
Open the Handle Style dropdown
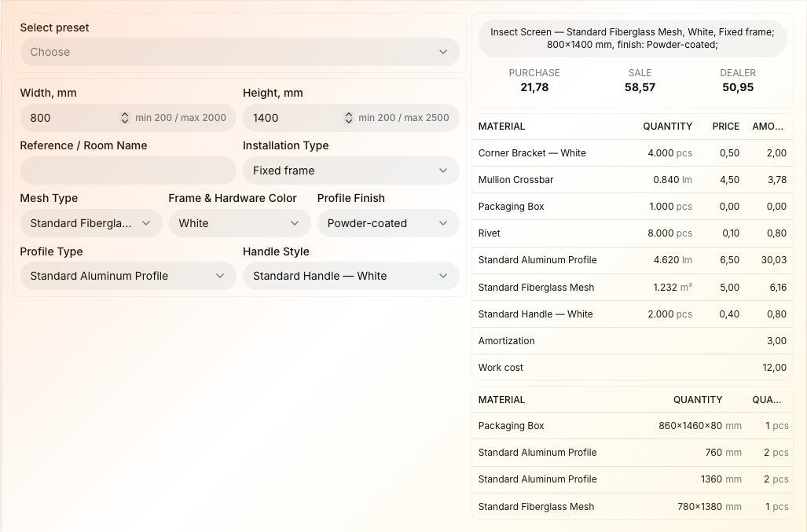click(351, 276)
